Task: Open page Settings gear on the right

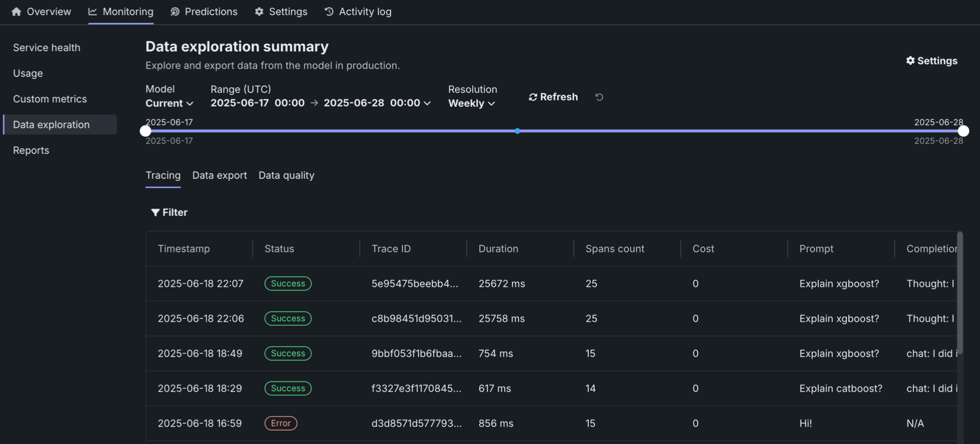Action: point(931,60)
